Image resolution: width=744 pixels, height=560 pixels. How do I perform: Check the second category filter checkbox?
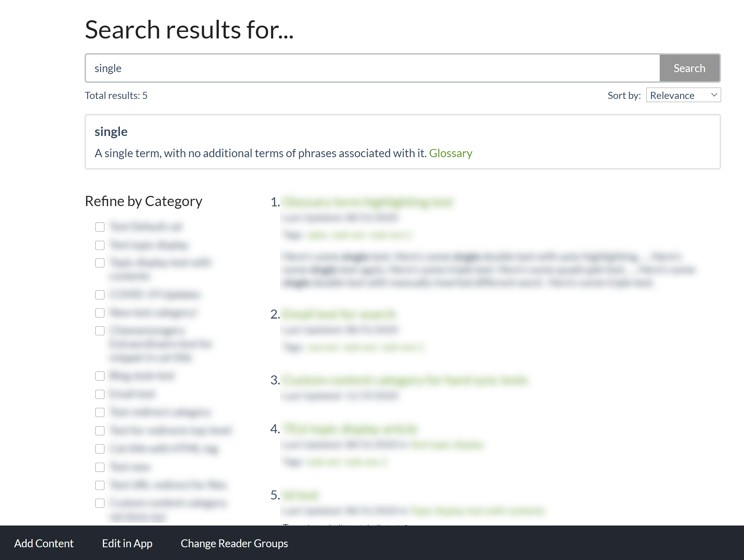[100, 245]
